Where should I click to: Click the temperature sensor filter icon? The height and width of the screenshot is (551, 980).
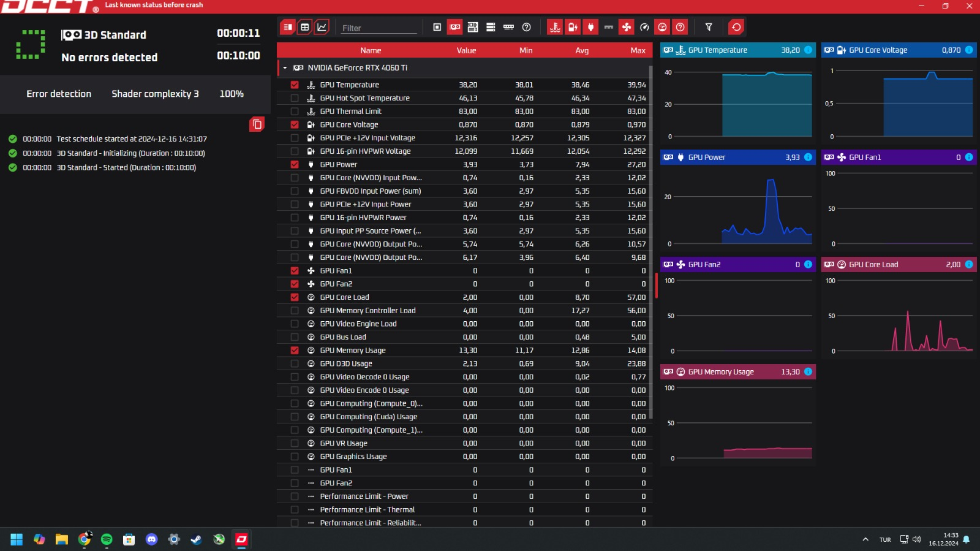tap(555, 27)
